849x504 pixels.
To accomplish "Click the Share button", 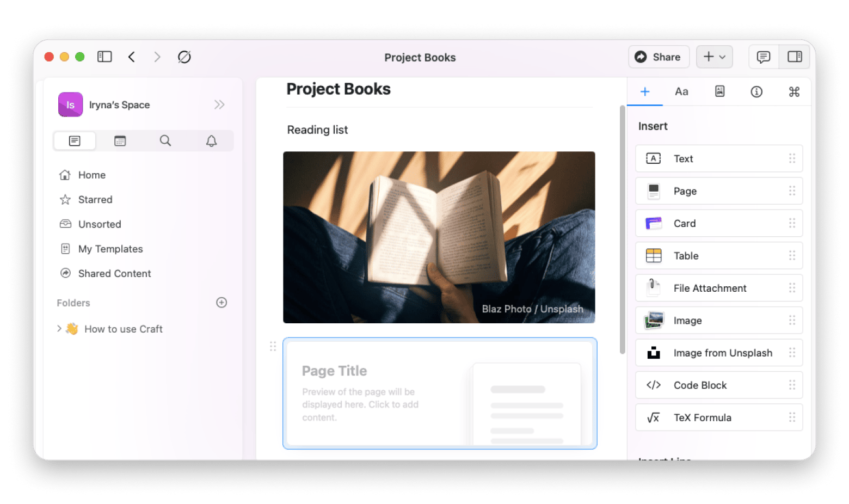I will point(659,57).
